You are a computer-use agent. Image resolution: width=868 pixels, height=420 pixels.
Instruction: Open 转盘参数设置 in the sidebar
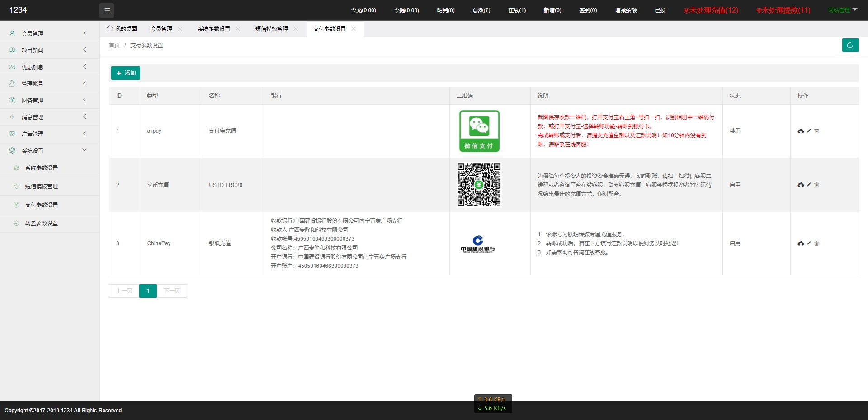tap(42, 223)
